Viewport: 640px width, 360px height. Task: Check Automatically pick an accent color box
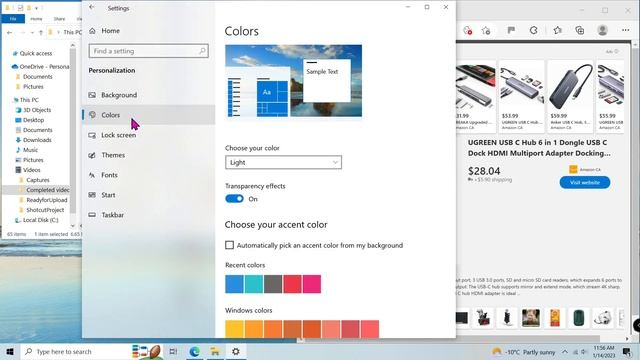[229, 245]
